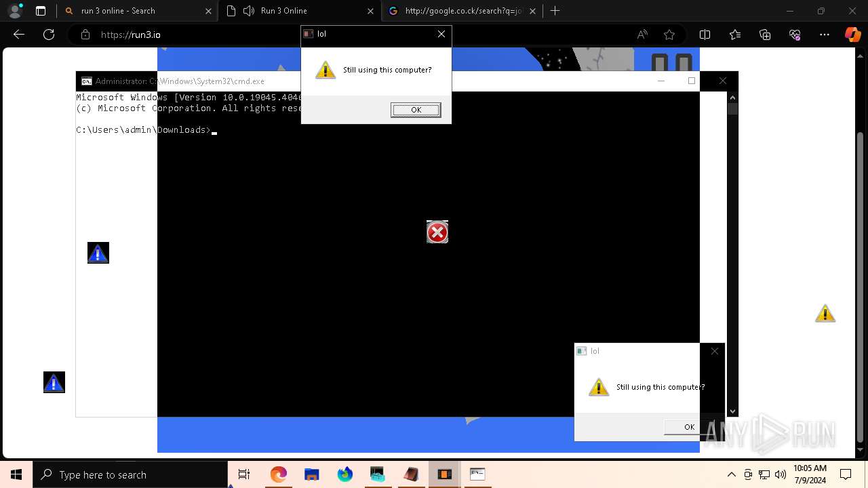This screenshot has width=868, height=488.
Task: View site information lock icon
Action: coord(85,35)
